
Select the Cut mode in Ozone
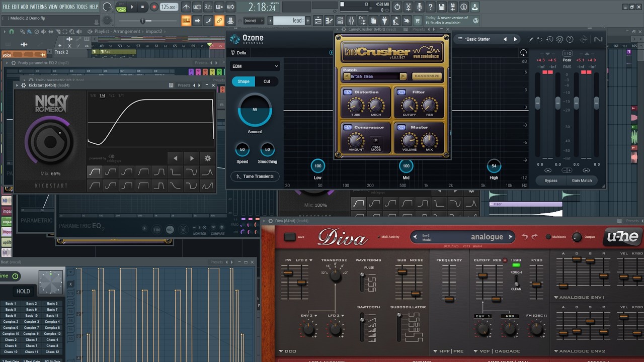click(x=267, y=81)
